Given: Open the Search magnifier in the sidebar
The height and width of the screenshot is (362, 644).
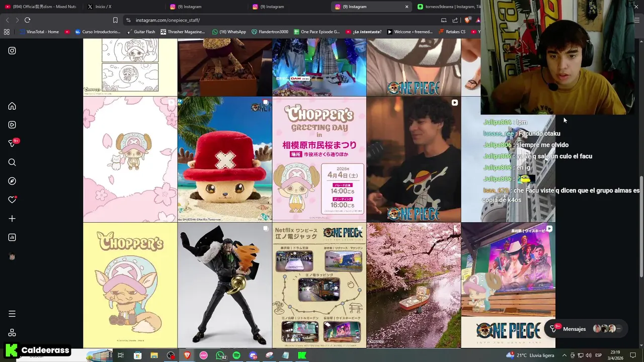Looking at the screenshot, I should 12,162.
